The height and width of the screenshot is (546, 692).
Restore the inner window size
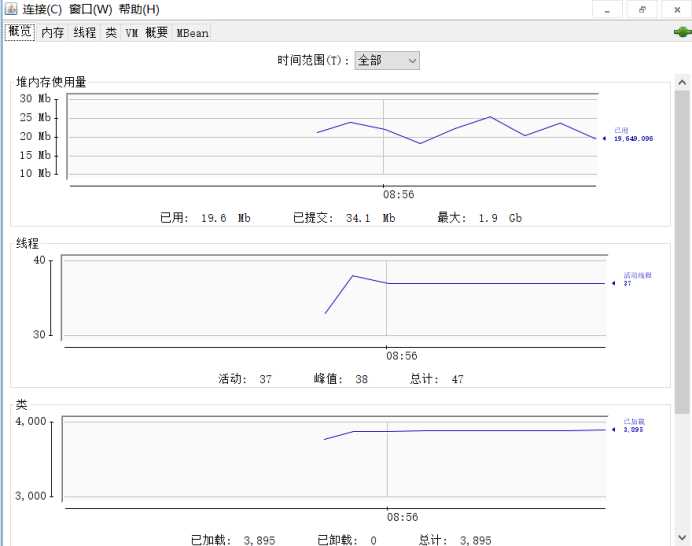click(642, 10)
